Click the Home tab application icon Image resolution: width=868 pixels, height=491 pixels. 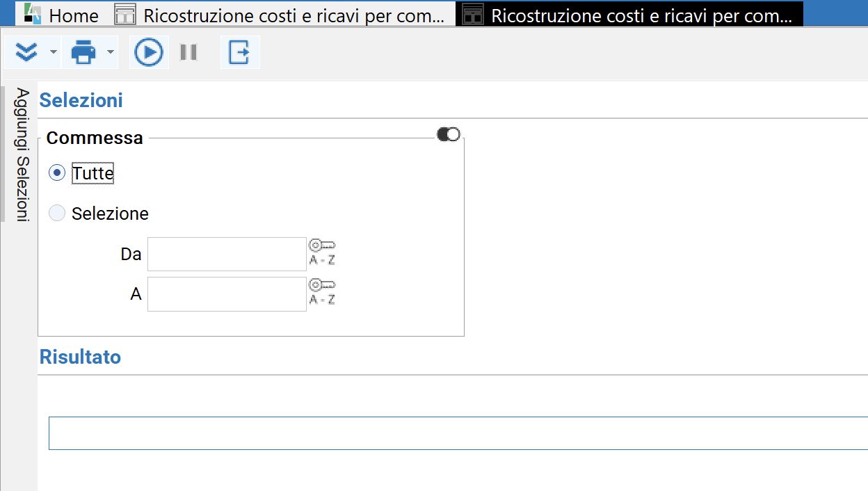tap(33, 15)
